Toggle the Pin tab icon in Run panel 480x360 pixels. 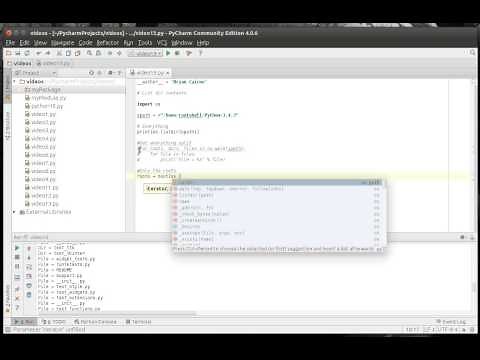[x=17, y=289]
